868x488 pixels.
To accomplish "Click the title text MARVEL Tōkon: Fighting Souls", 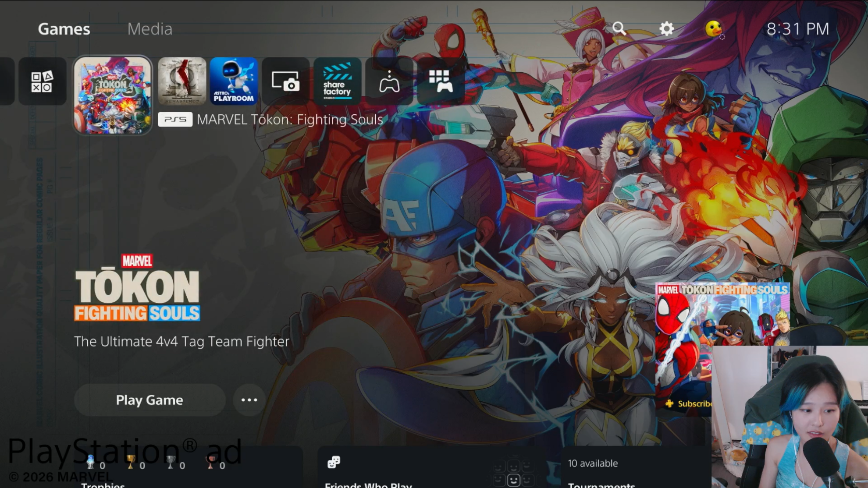I will [290, 120].
